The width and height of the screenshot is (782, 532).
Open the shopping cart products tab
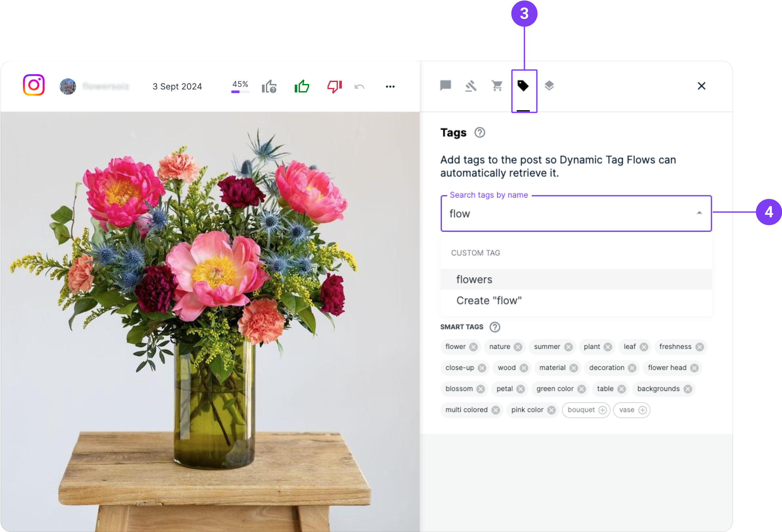[x=497, y=86]
